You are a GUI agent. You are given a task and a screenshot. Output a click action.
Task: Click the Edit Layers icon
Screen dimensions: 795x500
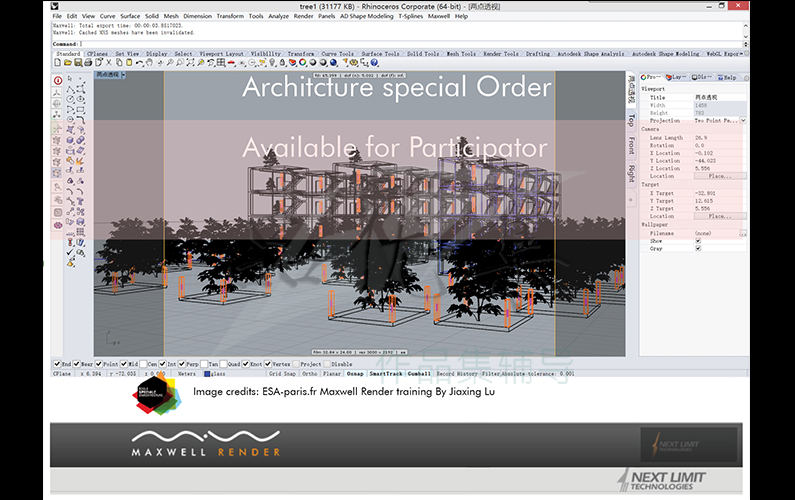(x=292, y=62)
